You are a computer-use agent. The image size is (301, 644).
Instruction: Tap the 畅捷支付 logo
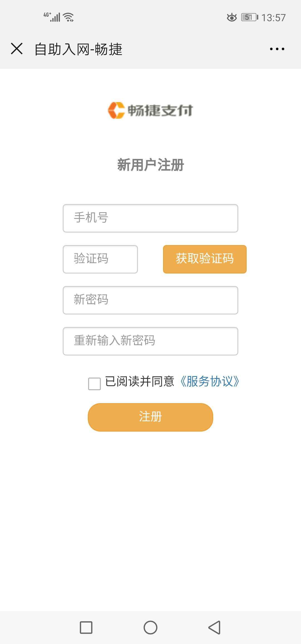coord(150,110)
